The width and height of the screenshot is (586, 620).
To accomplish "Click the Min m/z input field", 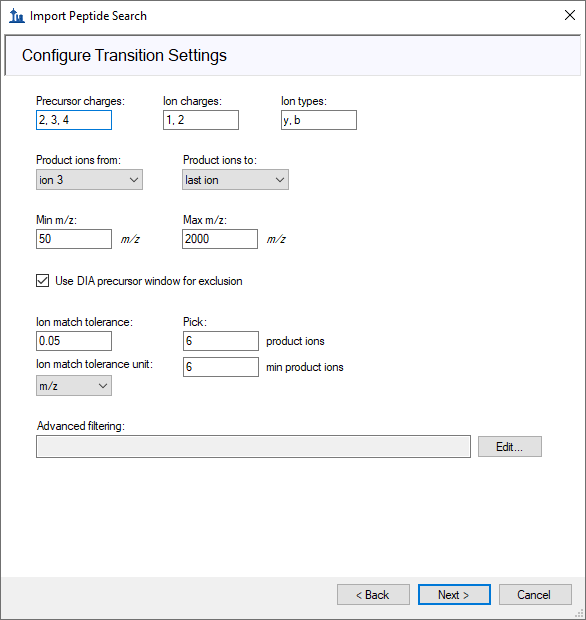I will pyautogui.click(x=74, y=239).
